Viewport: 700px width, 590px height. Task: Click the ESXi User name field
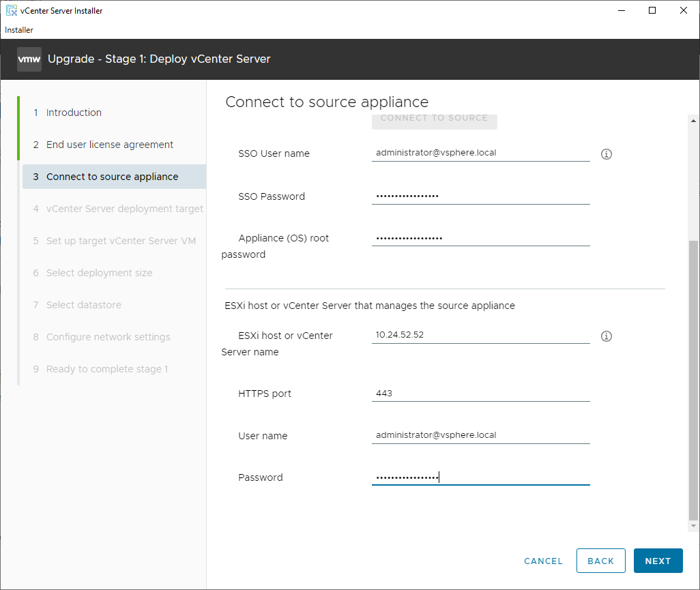[480, 435]
